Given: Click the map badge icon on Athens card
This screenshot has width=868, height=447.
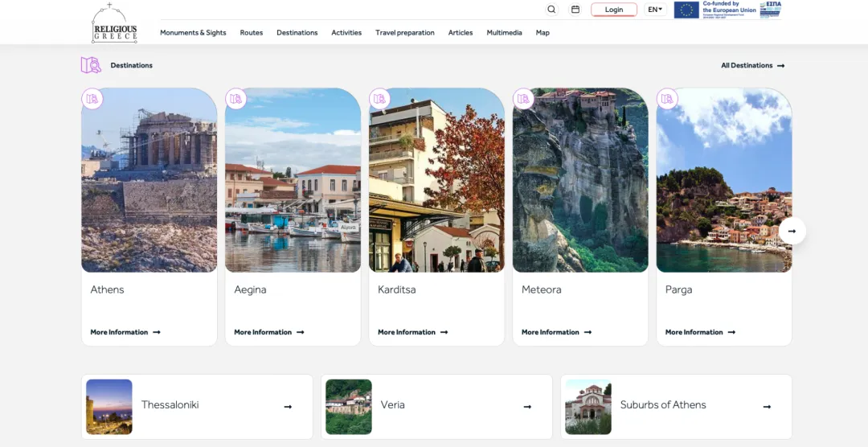Looking at the screenshot, I should [x=92, y=99].
